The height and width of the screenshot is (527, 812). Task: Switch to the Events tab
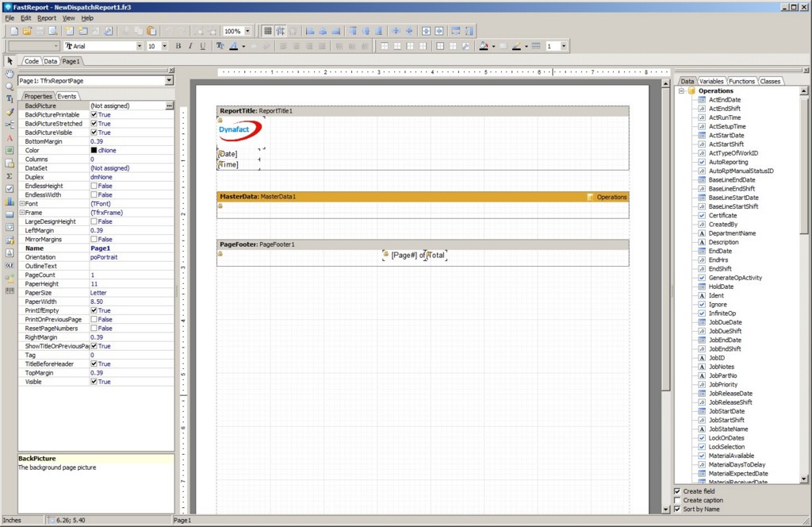tap(67, 96)
